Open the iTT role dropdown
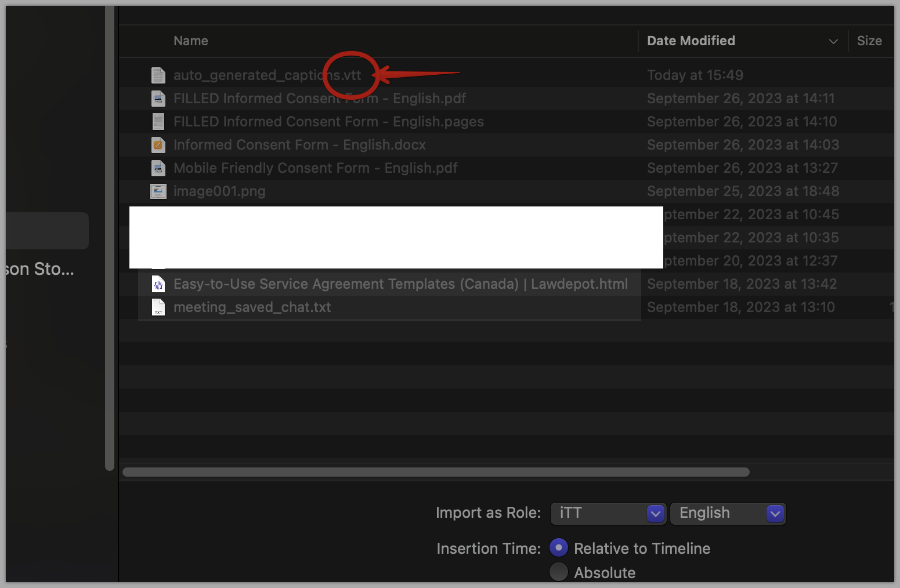 (x=608, y=513)
